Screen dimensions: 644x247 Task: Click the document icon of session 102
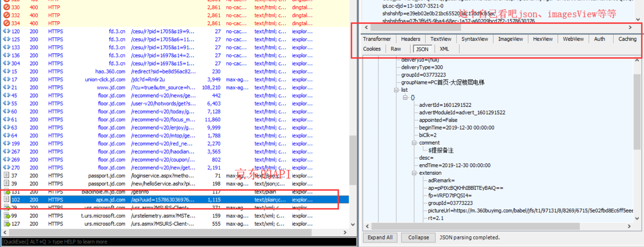pos(6,199)
